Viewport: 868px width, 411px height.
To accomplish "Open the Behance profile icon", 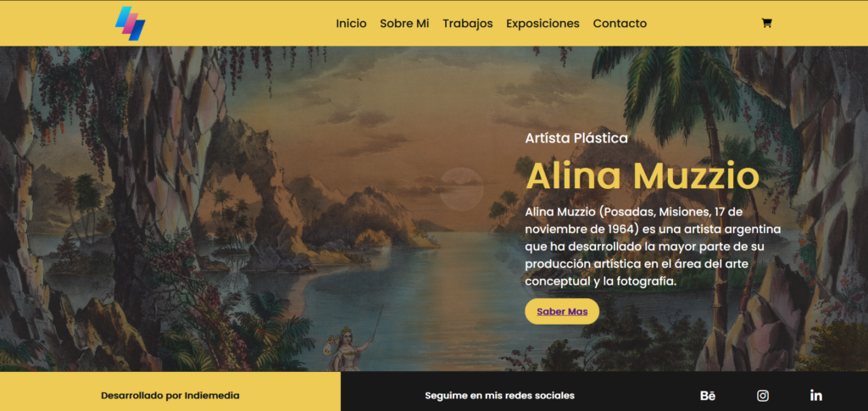I will point(708,396).
